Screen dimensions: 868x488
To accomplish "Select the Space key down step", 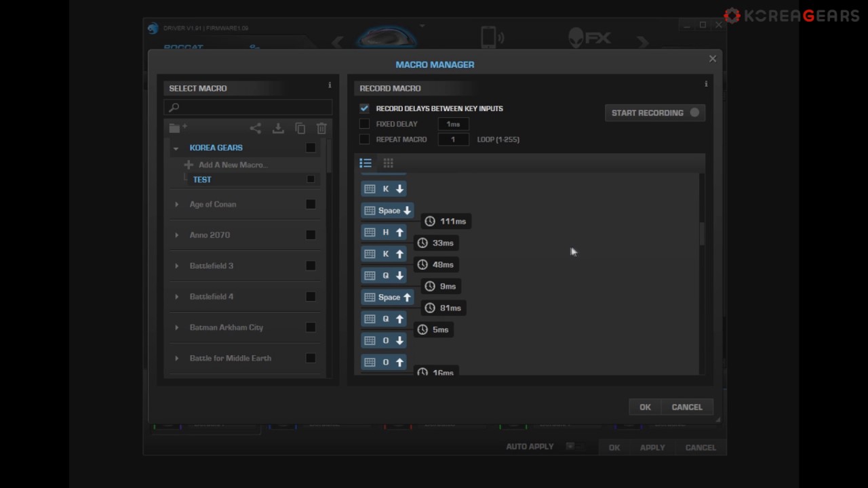I will coord(387,211).
